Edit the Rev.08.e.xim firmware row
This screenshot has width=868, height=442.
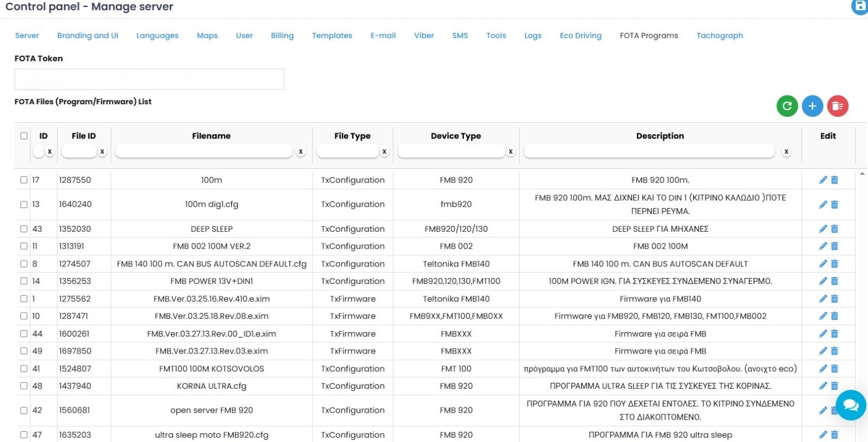click(x=823, y=316)
